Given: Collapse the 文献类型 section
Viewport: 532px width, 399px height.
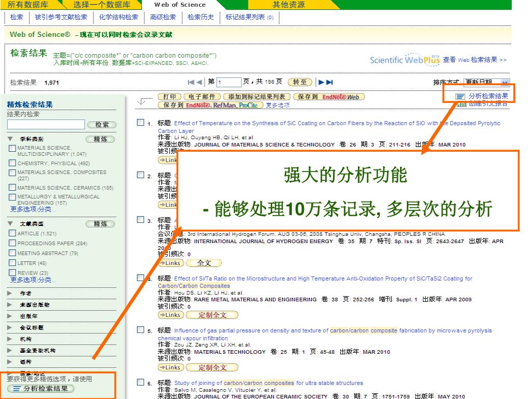Looking at the screenshot, I should coord(10,223).
